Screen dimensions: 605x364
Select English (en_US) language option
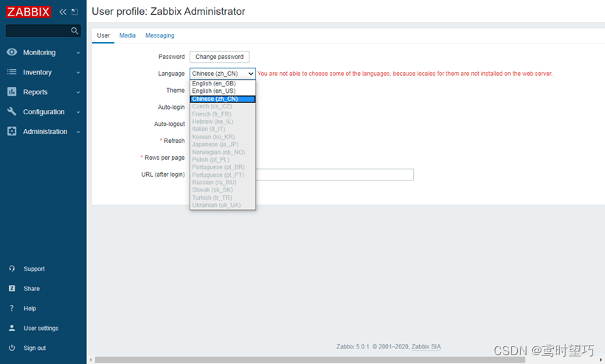[x=223, y=91]
